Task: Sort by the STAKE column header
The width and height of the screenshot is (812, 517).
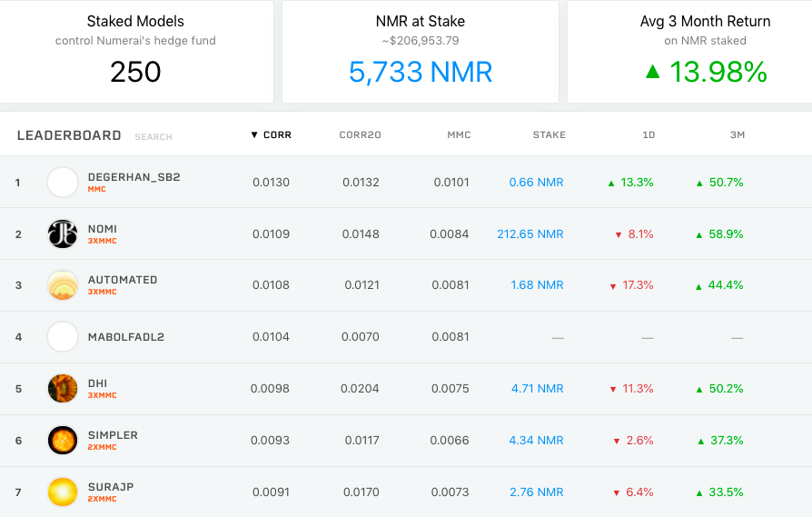Action: tap(549, 134)
